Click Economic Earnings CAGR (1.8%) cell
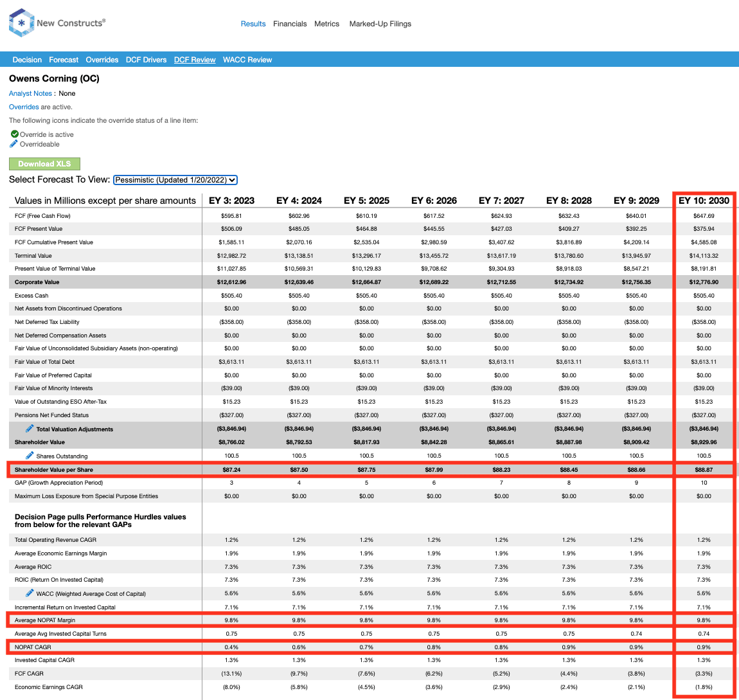Viewport: 739px width, 700px height. tap(704, 687)
